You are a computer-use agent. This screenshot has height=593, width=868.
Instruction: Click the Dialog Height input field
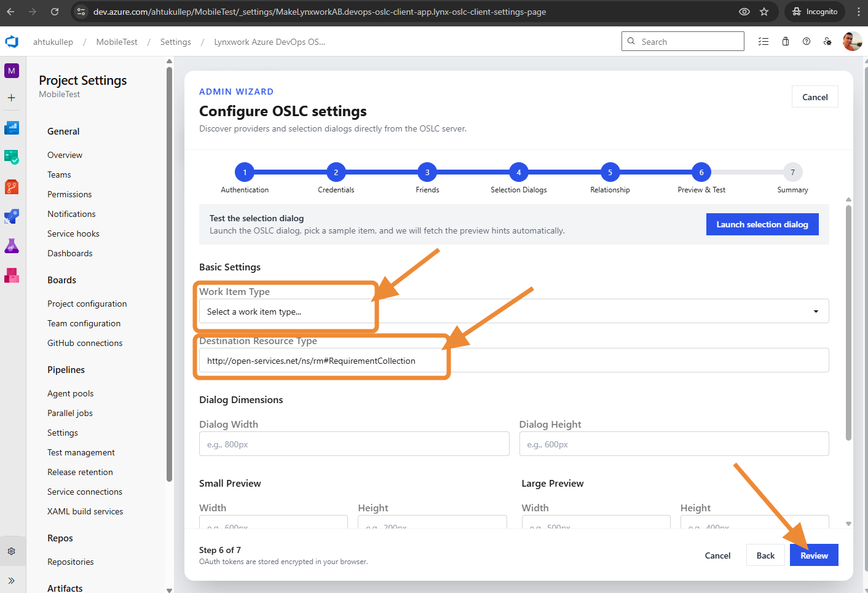click(674, 444)
